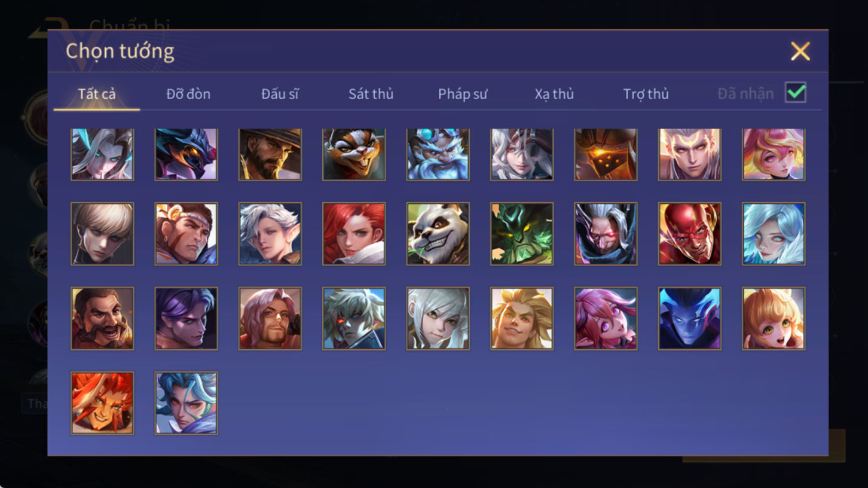Show the Xạ thủ heroes tab
This screenshot has width=868, height=488.
point(554,94)
